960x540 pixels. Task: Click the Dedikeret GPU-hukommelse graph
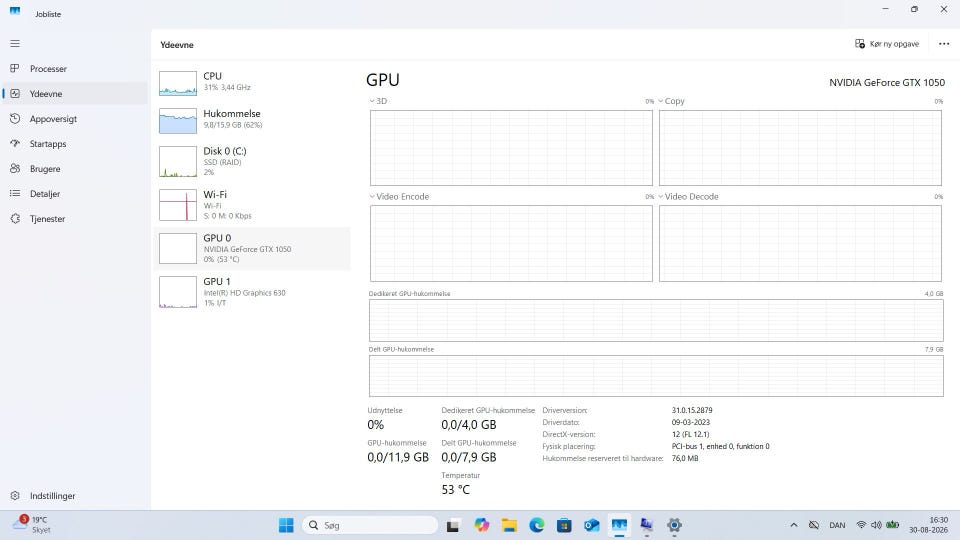coord(656,320)
